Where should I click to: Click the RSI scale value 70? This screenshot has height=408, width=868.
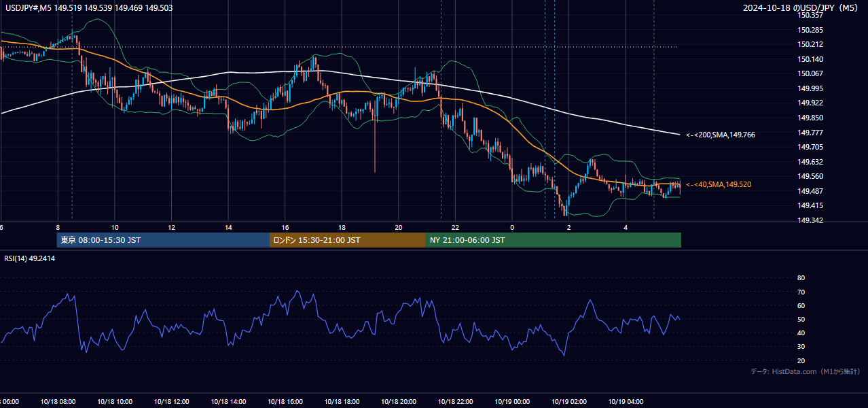(x=801, y=292)
